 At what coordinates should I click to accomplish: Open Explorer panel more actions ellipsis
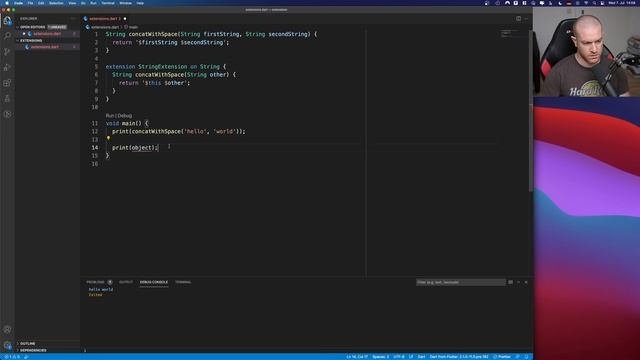click(x=73, y=18)
